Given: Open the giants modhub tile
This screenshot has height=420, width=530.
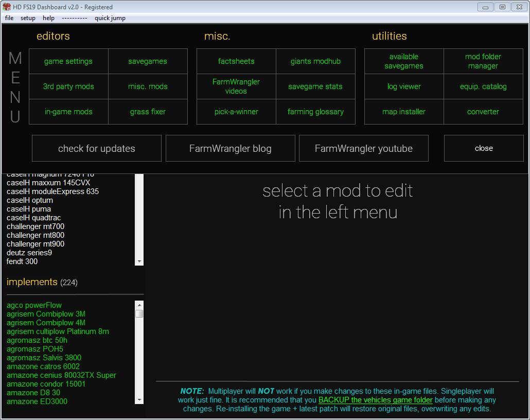Looking at the screenshot, I should coord(315,61).
